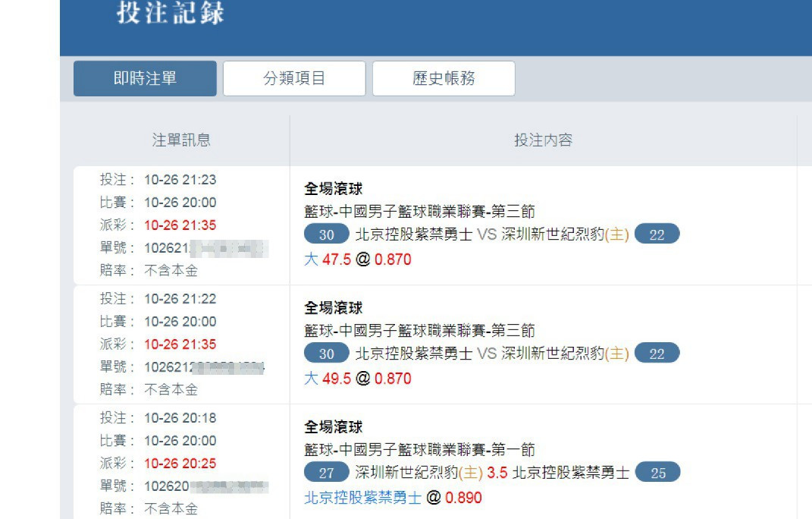Click score badge 27 in third bet
This screenshot has width=812, height=519.
click(x=327, y=473)
